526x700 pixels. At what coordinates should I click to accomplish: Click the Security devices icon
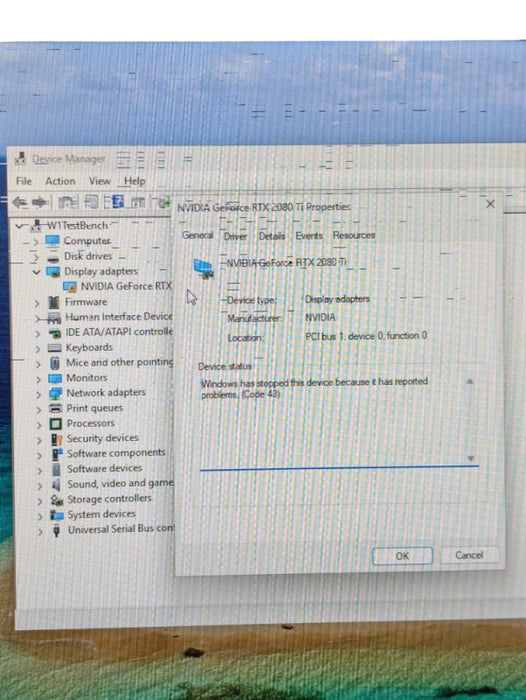(57, 439)
